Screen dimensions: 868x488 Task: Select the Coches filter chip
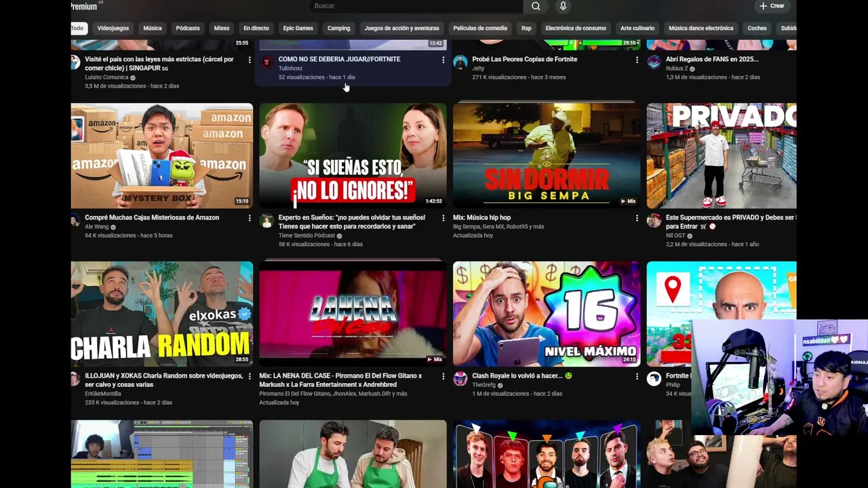[x=757, y=28]
